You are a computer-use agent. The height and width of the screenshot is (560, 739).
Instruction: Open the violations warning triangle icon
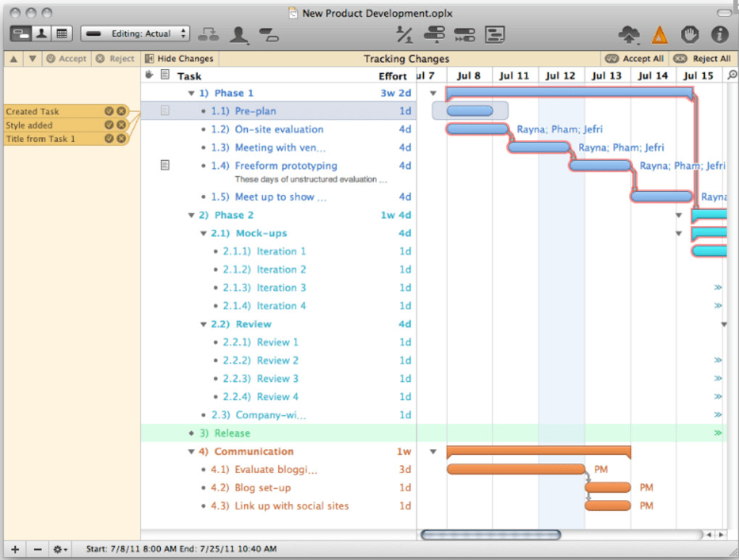pyautogui.click(x=659, y=35)
